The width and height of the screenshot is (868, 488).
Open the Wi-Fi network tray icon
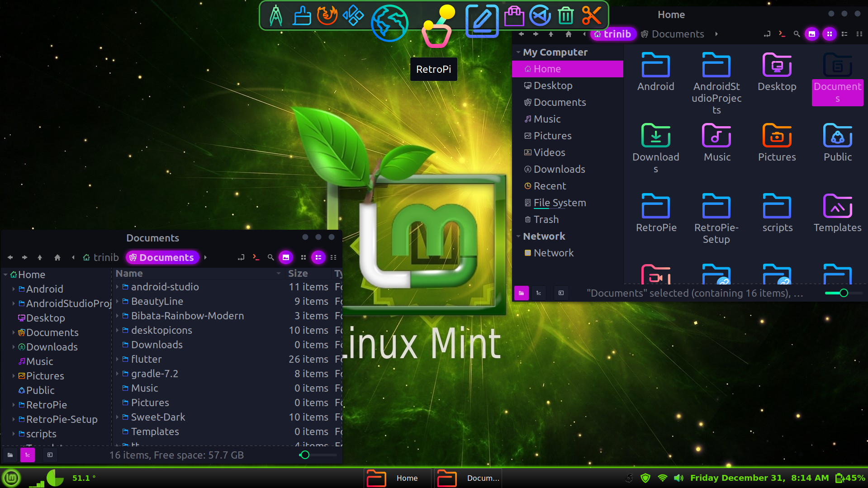point(662,478)
